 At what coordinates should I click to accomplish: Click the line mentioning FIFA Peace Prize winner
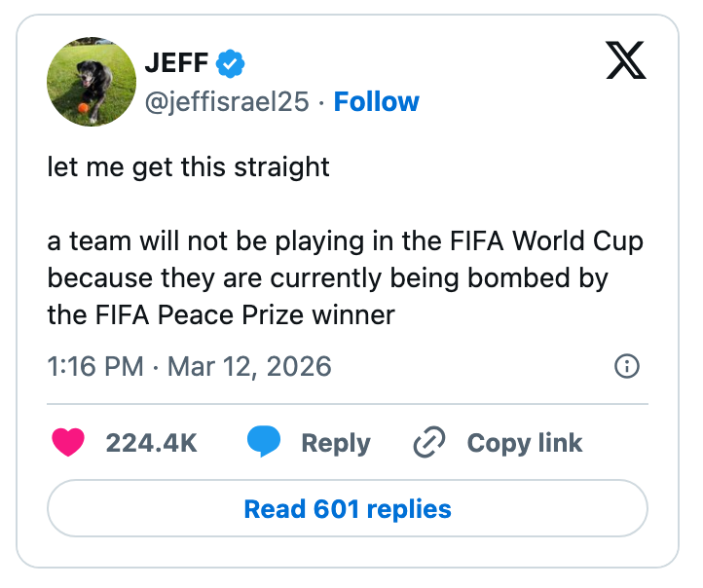[221, 315]
